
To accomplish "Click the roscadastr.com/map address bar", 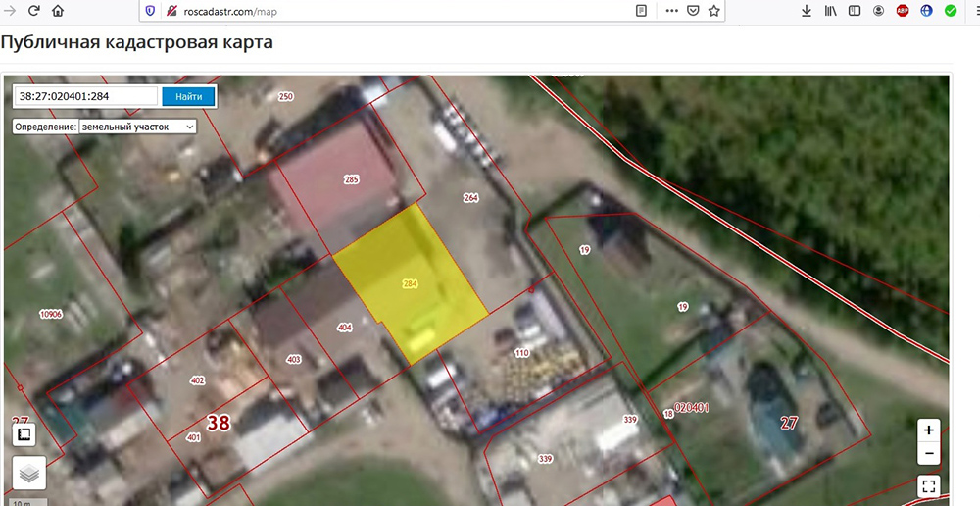I will pos(392,11).
